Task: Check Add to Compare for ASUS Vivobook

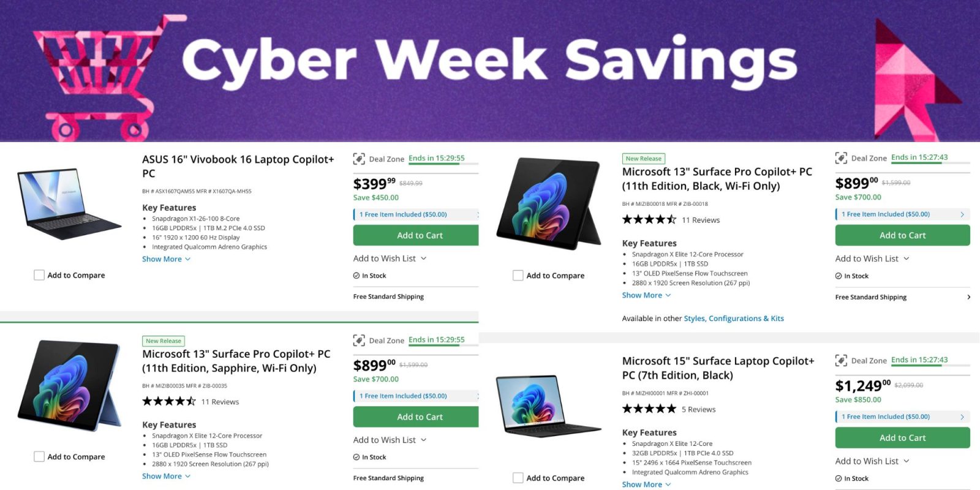Action: click(39, 276)
